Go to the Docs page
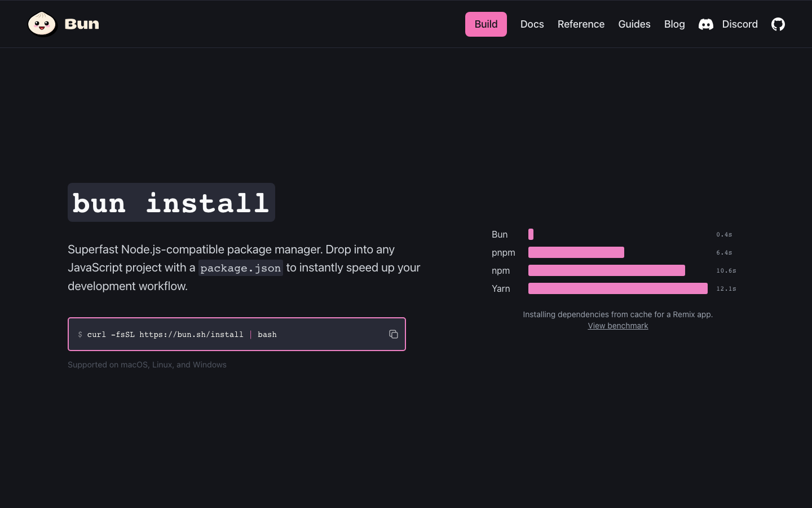Image resolution: width=812 pixels, height=508 pixels. point(532,24)
